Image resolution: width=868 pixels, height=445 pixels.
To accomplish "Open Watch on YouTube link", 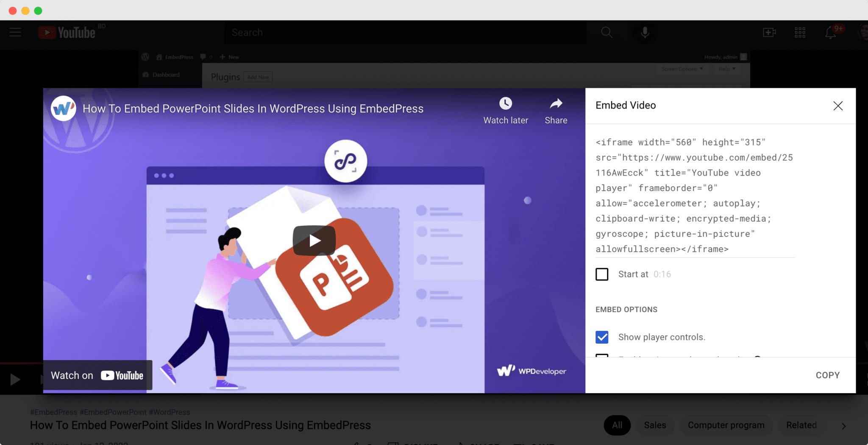I will pos(97,375).
